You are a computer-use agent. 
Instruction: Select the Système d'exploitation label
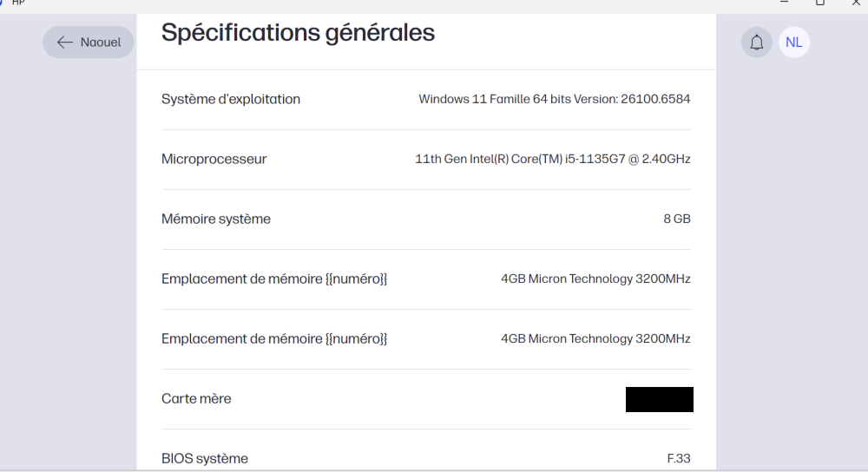(231, 99)
